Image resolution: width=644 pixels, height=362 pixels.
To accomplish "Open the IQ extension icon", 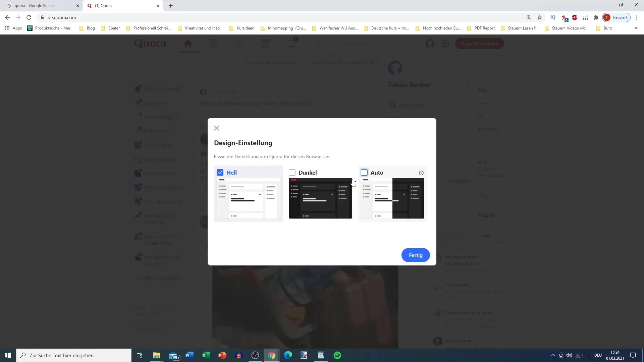I will 553,17.
